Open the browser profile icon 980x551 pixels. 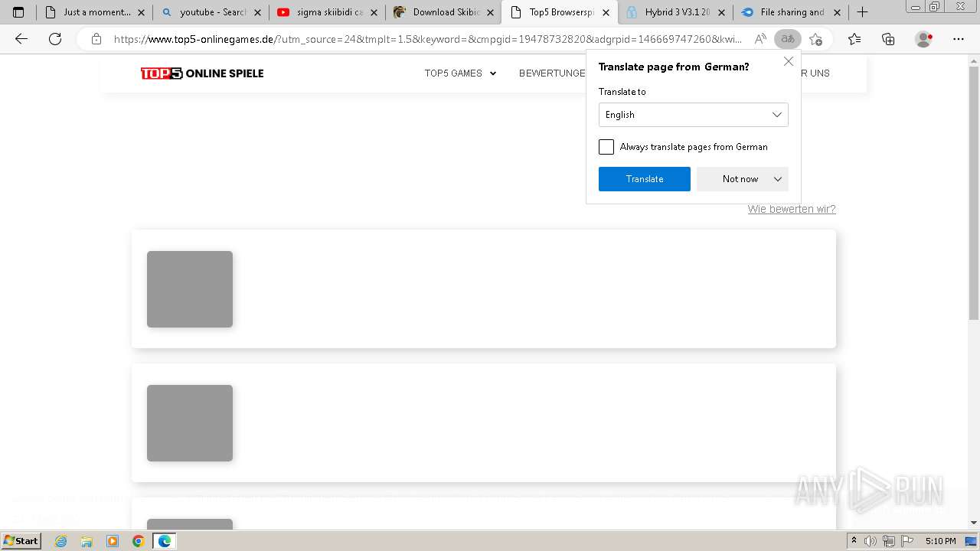(924, 39)
